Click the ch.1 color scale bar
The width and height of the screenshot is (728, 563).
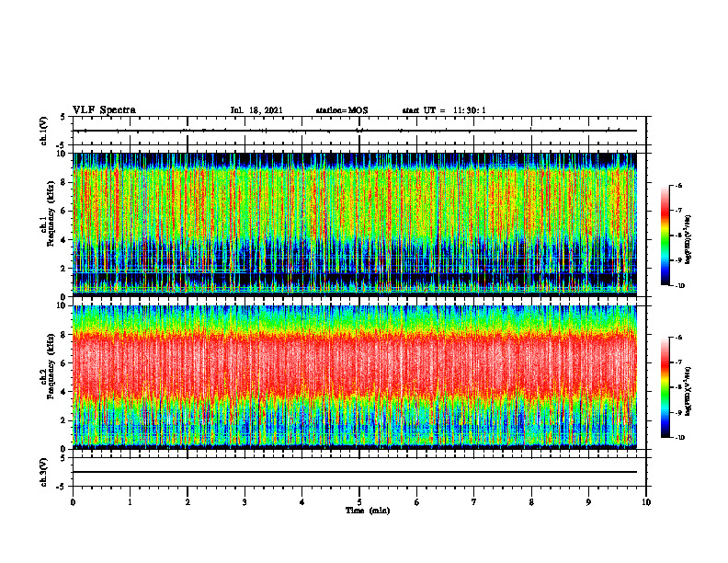click(665, 236)
